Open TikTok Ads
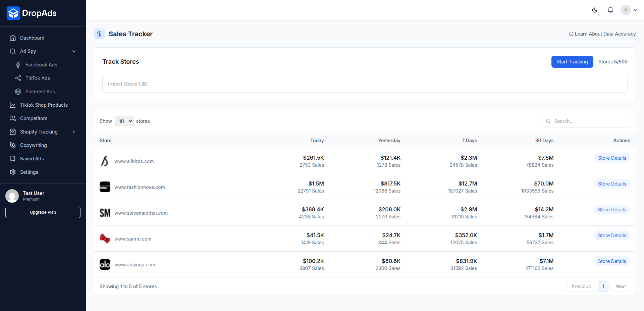 click(x=38, y=78)
